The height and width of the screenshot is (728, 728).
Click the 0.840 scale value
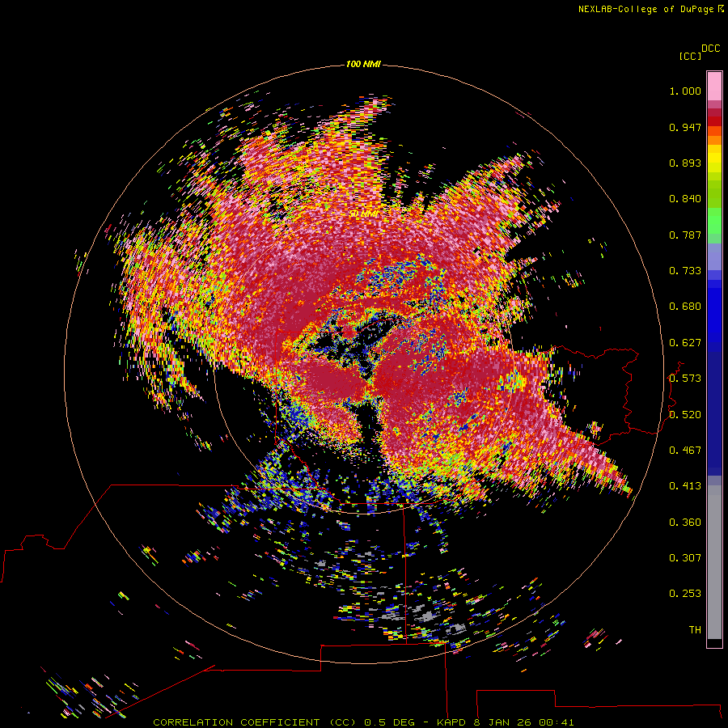click(685, 199)
